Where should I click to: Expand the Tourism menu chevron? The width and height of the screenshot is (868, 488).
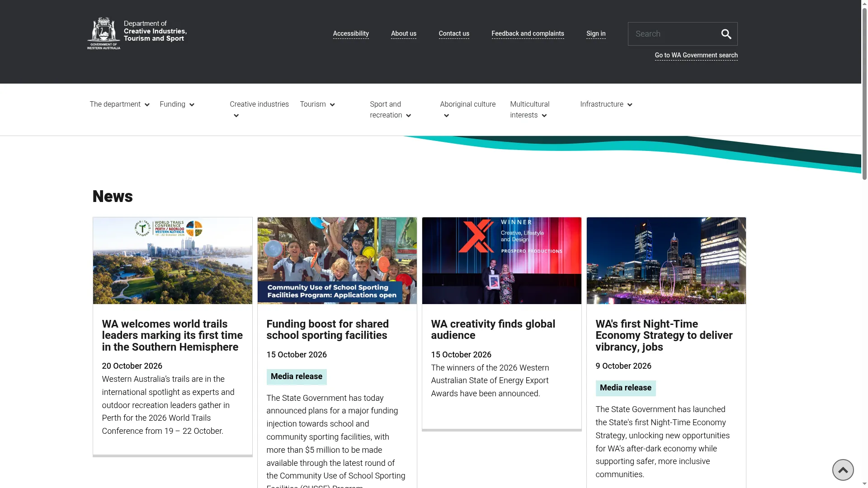[x=332, y=105]
